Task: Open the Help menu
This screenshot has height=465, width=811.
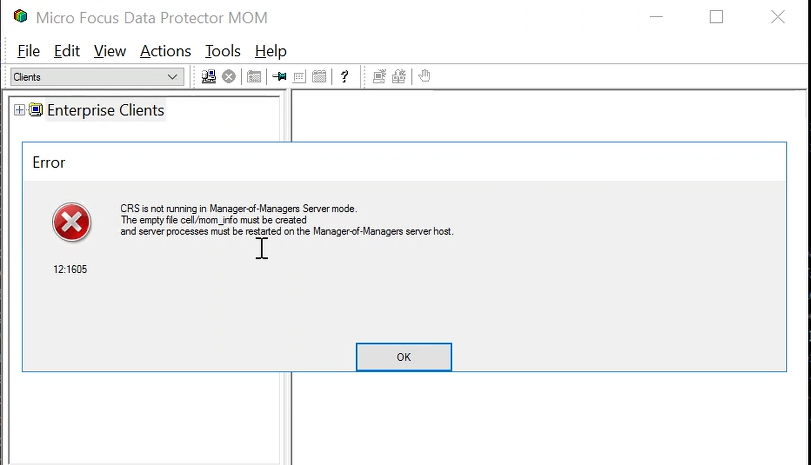Action: pos(271,51)
